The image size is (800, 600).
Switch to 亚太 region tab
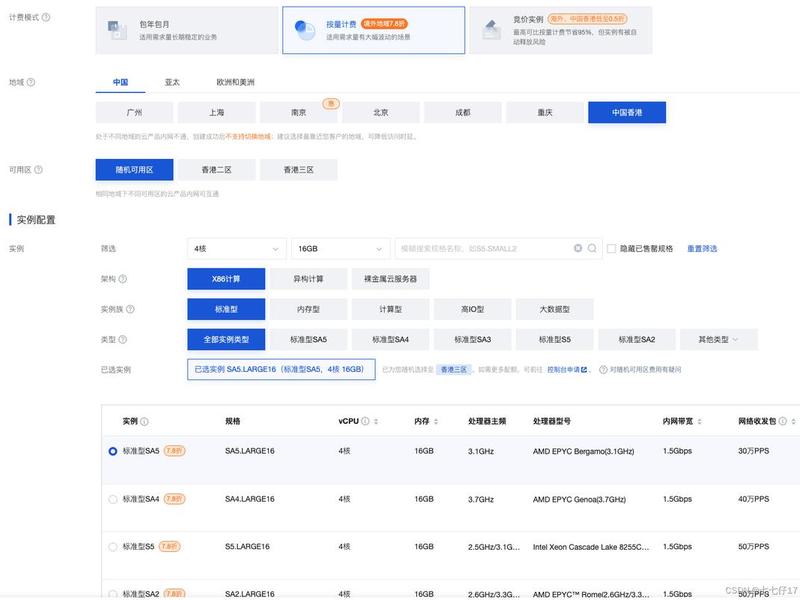click(x=172, y=82)
